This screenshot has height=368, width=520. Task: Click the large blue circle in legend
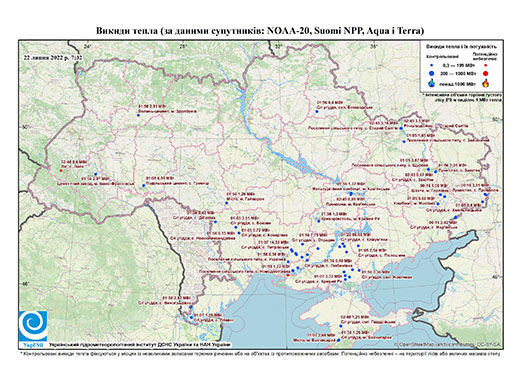[432, 73]
